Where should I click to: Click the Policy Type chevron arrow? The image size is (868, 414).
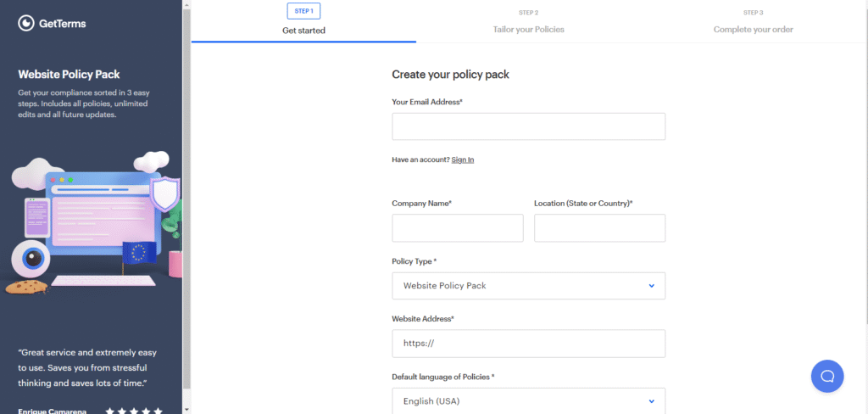[651, 286]
